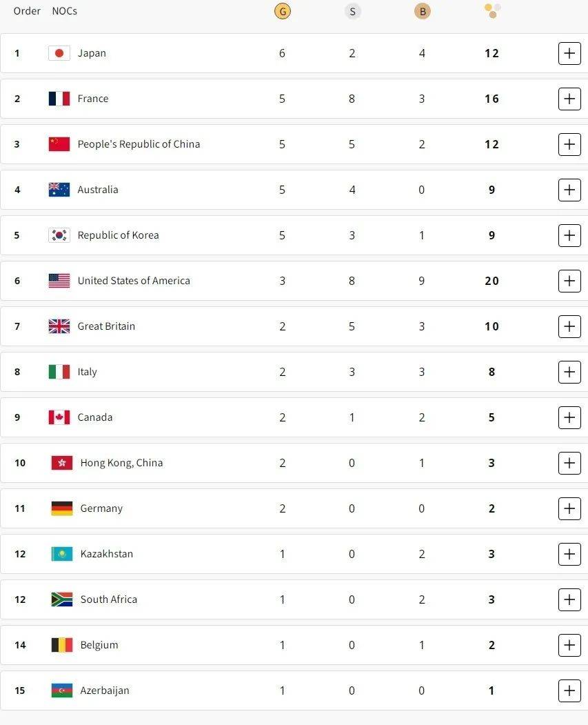Click the Azerbaijan flag icon

click(62, 691)
